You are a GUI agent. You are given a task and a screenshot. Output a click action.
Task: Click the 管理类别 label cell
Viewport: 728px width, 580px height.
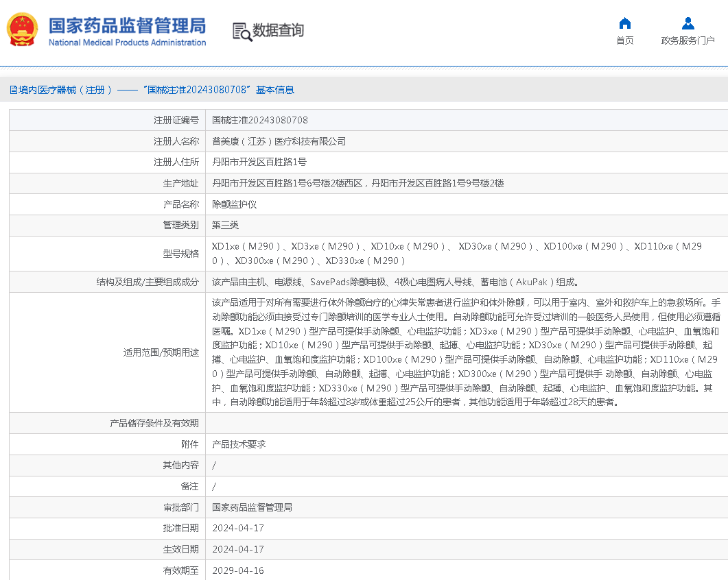click(108, 225)
